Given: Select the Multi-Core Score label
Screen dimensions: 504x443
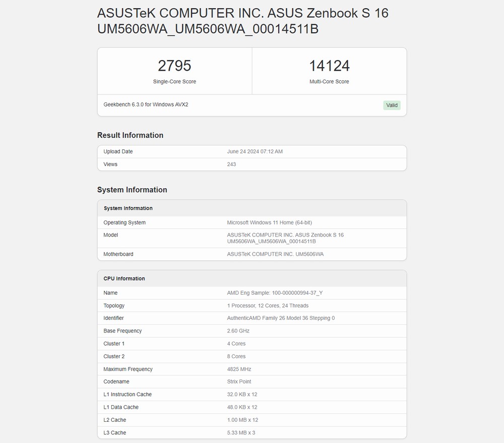Looking at the screenshot, I should (x=329, y=82).
